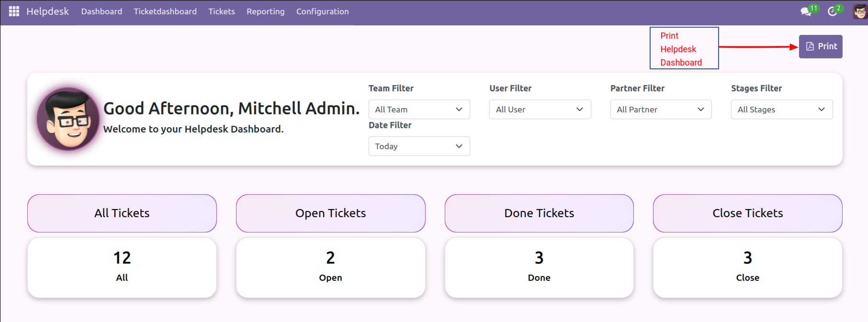The height and width of the screenshot is (322, 868).
Task: Click the Open Tickets header card
Action: click(331, 213)
